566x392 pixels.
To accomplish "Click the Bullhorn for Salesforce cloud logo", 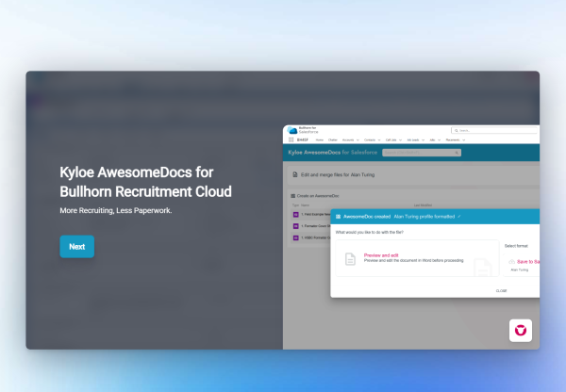I will pyautogui.click(x=292, y=130).
